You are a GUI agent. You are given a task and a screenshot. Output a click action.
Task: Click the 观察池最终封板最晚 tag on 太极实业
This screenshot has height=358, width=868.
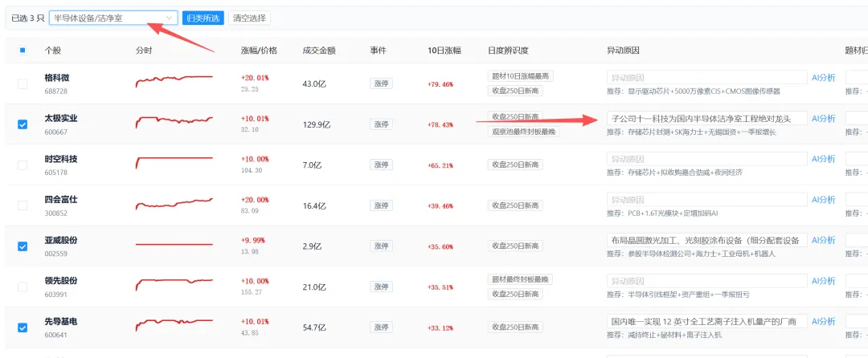coord(524,132)
